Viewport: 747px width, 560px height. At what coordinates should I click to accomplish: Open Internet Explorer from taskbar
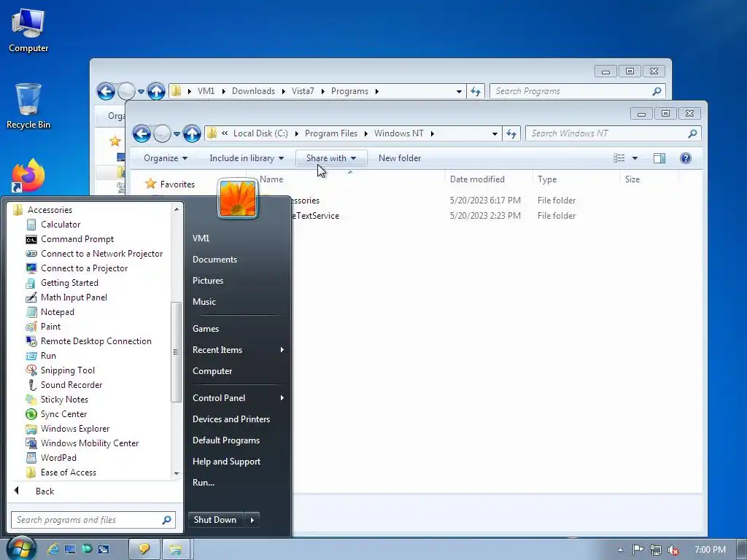[x=53, y=549]
